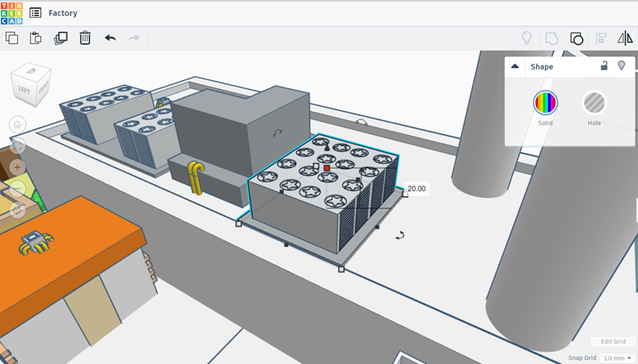Click the Show all lightbulb icon
This screenshot has height=364, width=638.
tap(527, 38)
